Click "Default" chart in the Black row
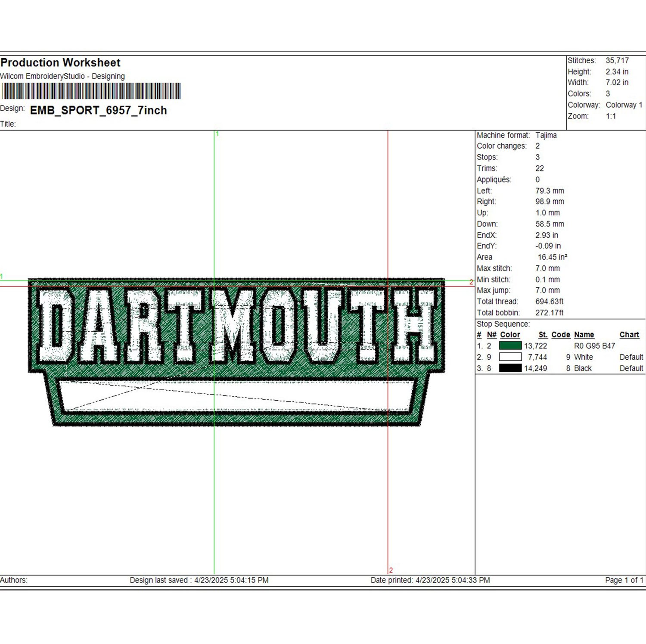 coord(631,368)
